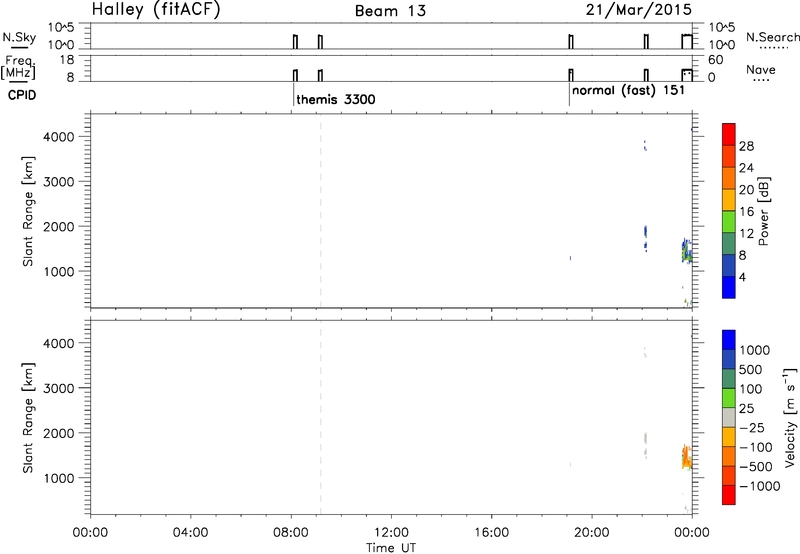
Task: Click the '16:00' time axis tick label
Action: [x=492, y=533]
